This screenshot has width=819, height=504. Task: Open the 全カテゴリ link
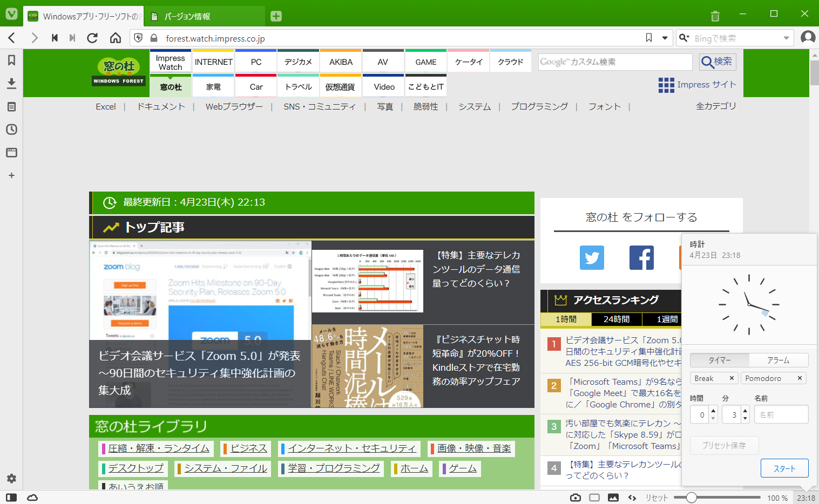tap(716, 106)
